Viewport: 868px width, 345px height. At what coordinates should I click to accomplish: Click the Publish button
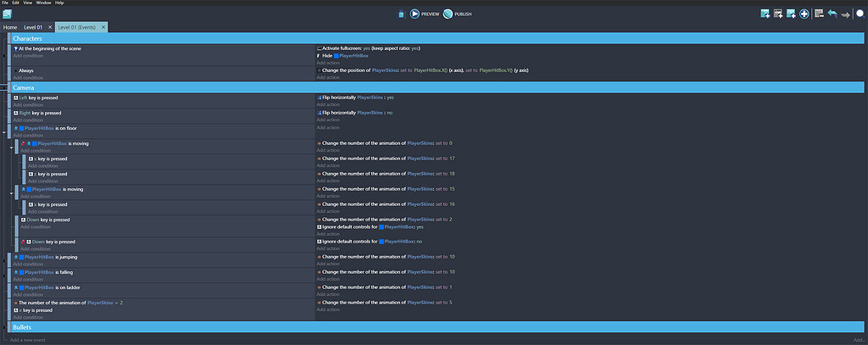(x=457, y=14)
